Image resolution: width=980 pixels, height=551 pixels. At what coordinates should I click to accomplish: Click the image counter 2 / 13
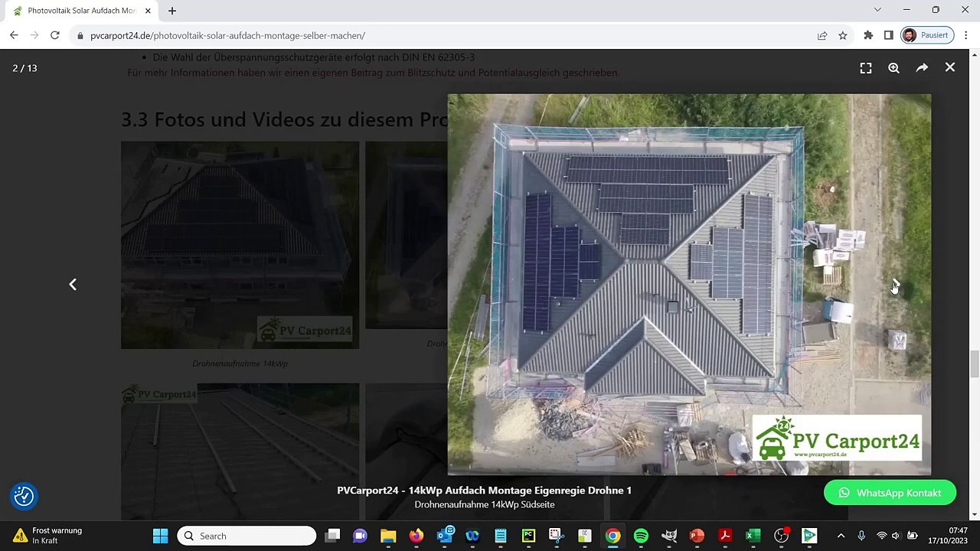pyautogui.click(x=24, y=68)
